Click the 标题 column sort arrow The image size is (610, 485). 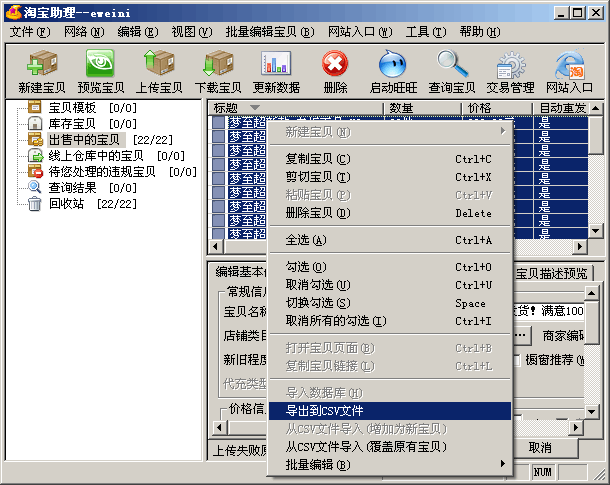pos(255,108)
